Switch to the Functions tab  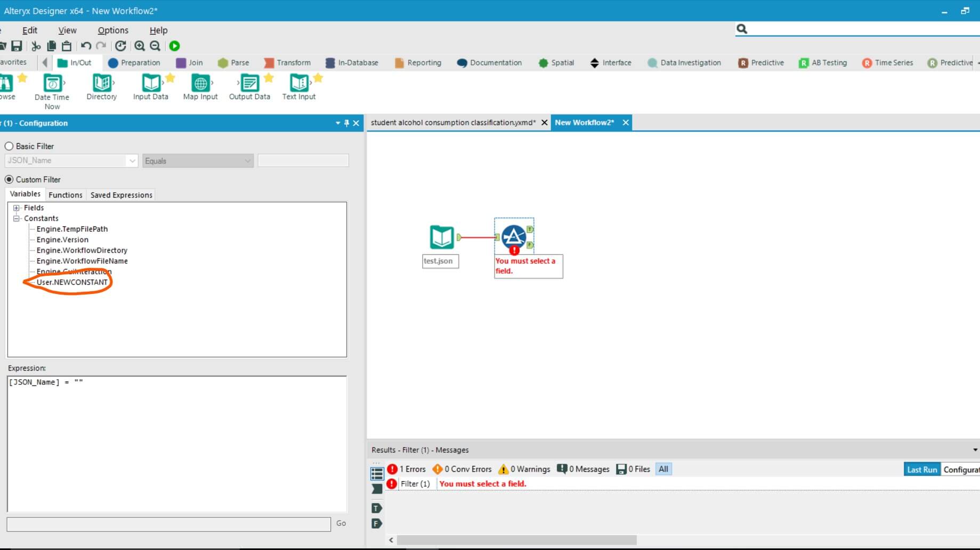pos(66,195)
